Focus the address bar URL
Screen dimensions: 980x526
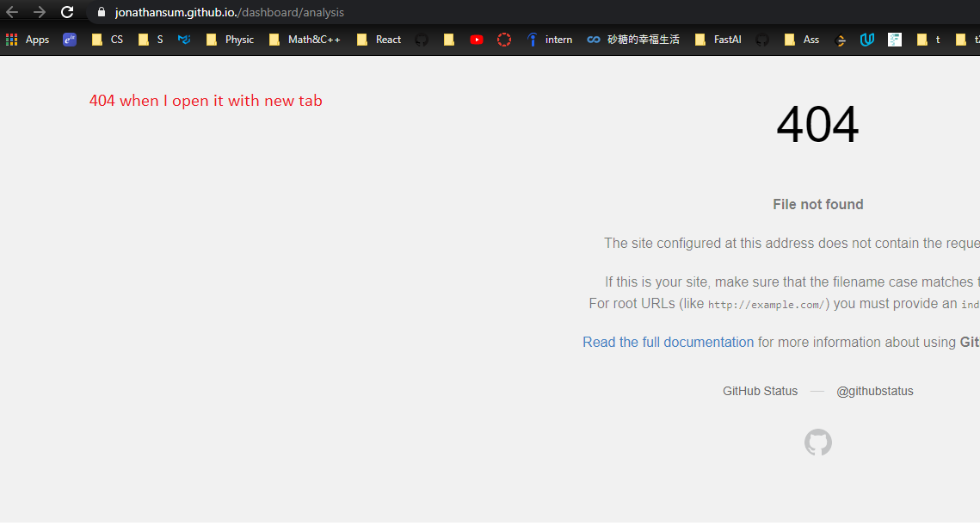coord(230,13)
